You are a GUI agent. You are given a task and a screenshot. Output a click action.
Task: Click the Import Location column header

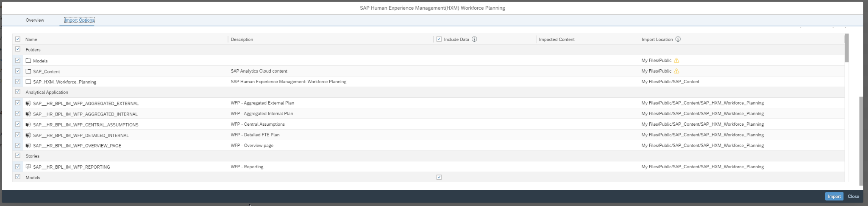[657, 39]
